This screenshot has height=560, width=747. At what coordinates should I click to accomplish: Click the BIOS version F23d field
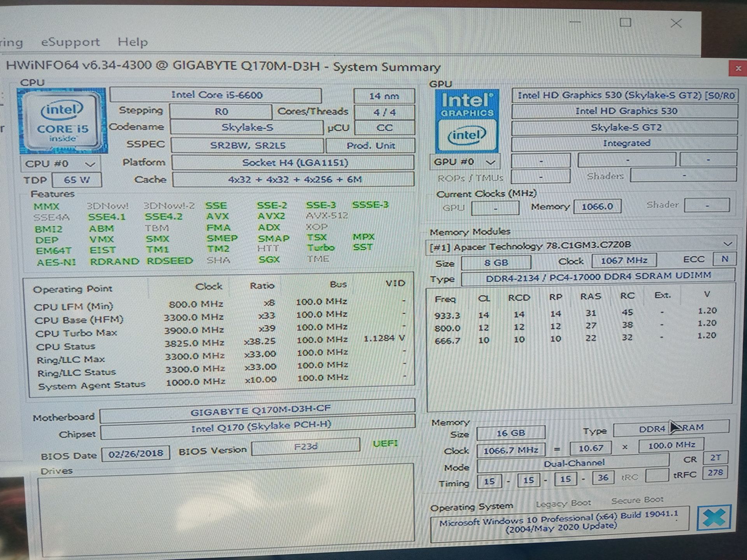306,446
